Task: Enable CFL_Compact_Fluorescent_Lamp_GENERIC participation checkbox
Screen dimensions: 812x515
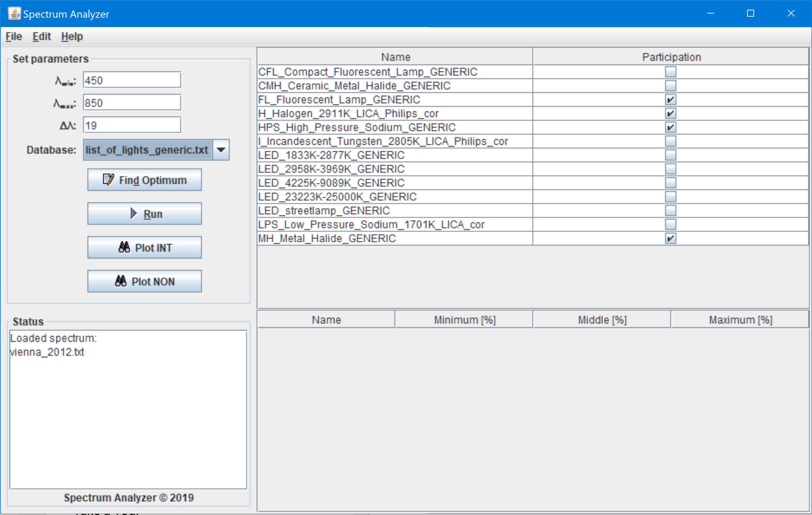Action: click(670, 72)
